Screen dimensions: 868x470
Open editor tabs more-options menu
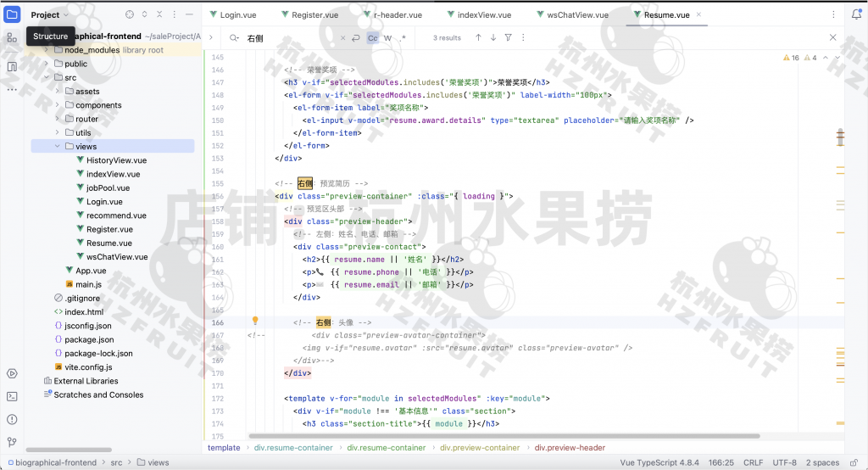[x=833, y=14]
